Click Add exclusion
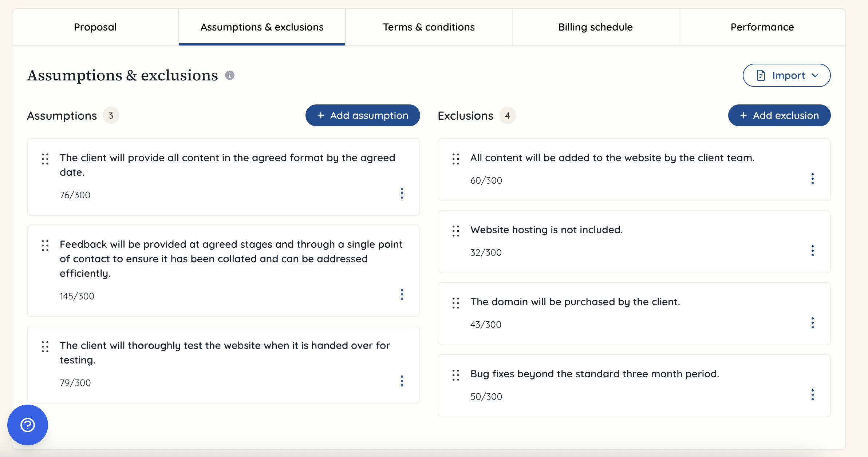Image resolution: width=868 pixels, height=457 pixels. (x=779, y=115)
